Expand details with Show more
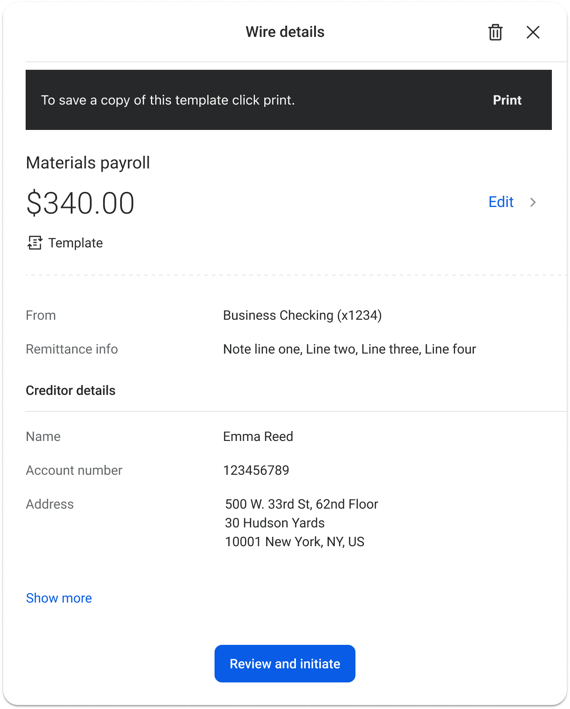 tap(59, 598)
